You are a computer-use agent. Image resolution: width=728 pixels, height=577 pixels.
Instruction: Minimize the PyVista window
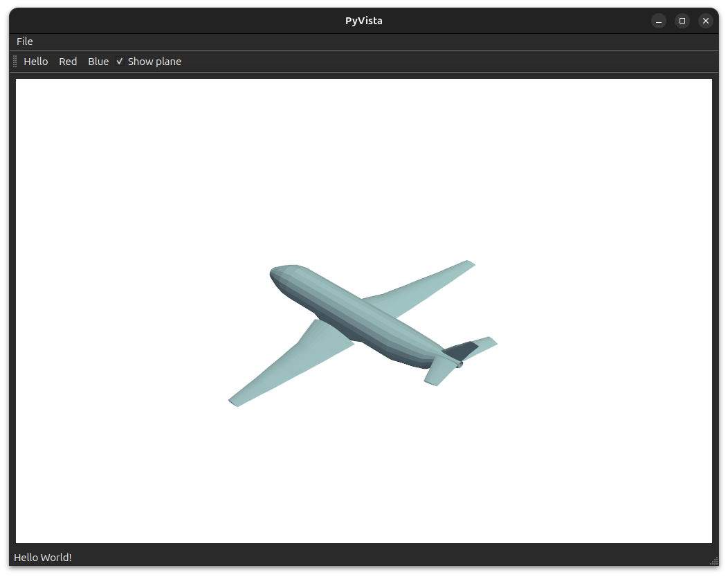click(659, 21)
